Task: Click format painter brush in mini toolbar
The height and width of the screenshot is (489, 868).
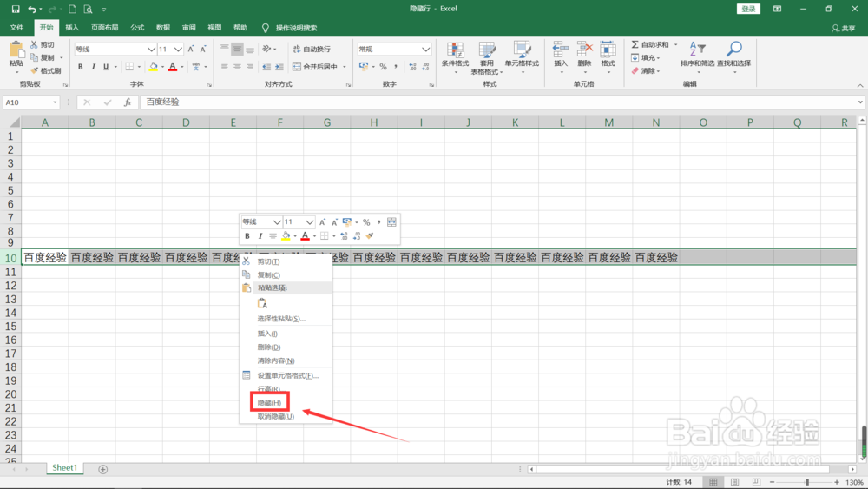Action: click(370, 236)
